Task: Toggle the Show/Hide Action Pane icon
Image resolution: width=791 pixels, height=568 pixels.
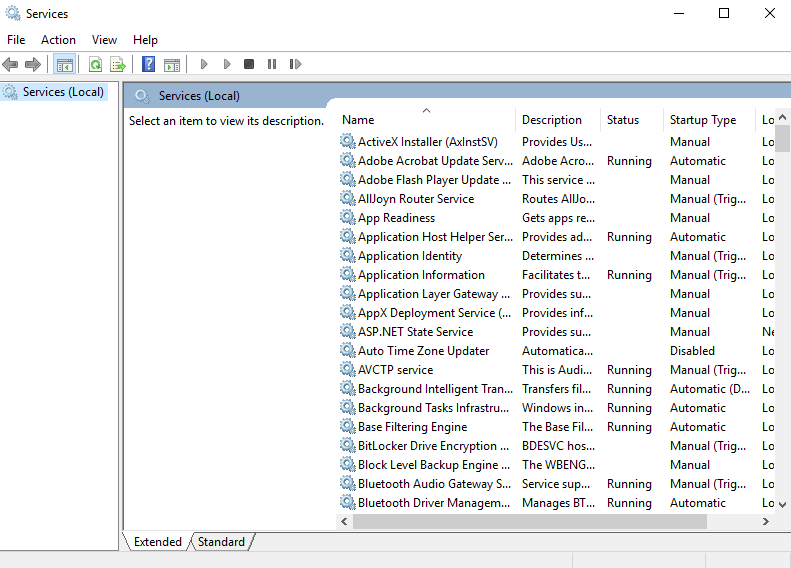Action: [172, 64]
